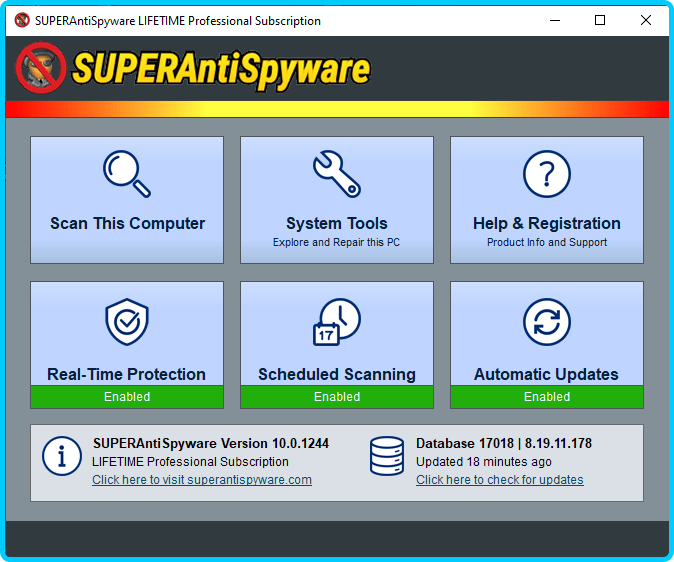Select the Real-Time Protection label
The image size is (674, 562).
click(126, 374)
